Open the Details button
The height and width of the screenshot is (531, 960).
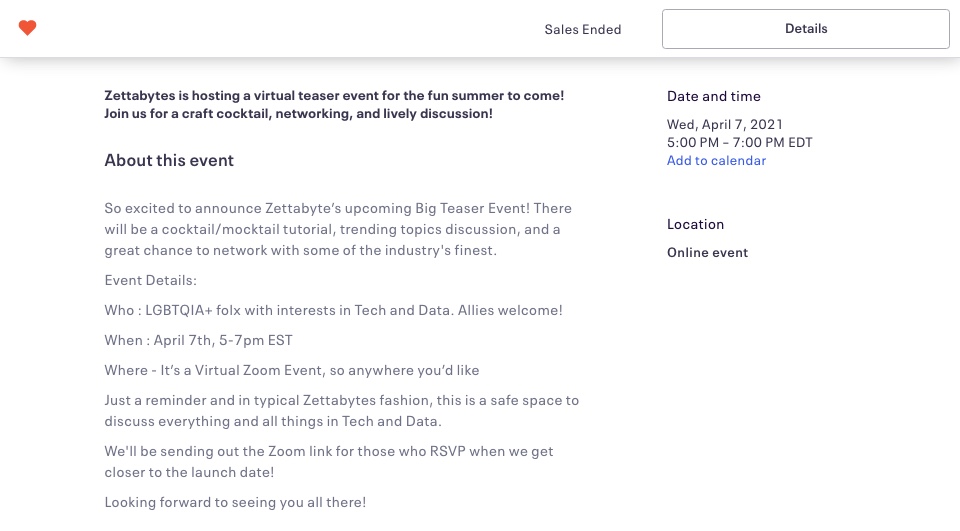click(x=805, y=29)
